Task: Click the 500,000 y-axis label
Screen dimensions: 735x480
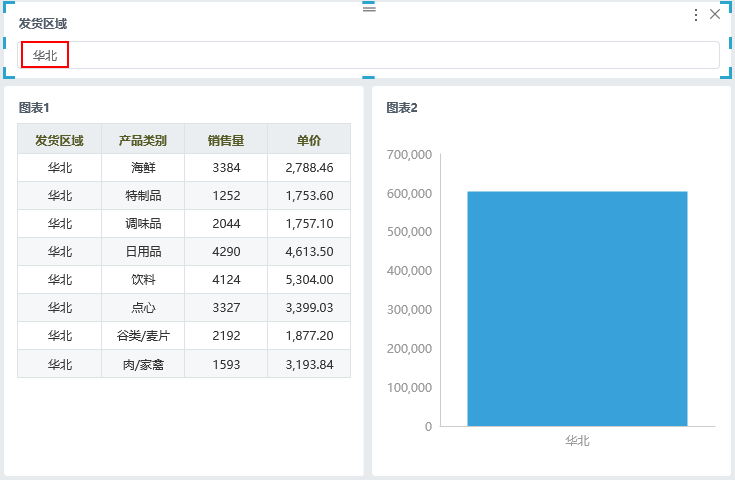Action: (x=409, y=232)
